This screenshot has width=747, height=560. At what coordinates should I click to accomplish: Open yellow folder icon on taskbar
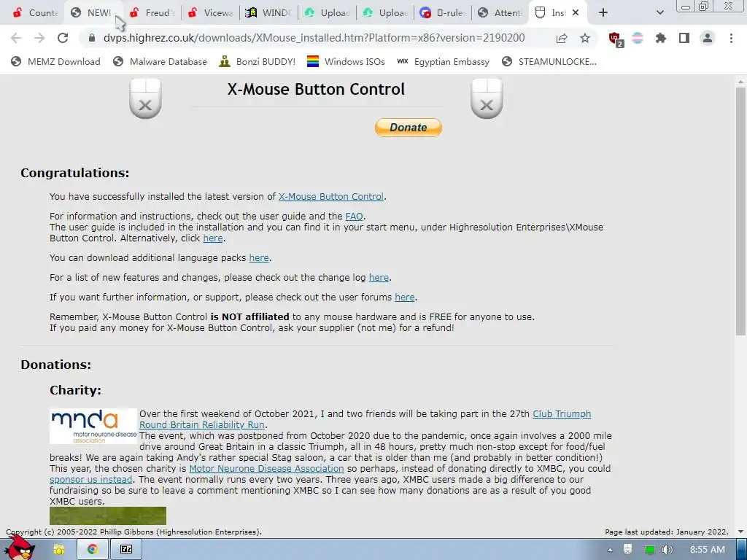pyautogui.click(x=59, y=550)
